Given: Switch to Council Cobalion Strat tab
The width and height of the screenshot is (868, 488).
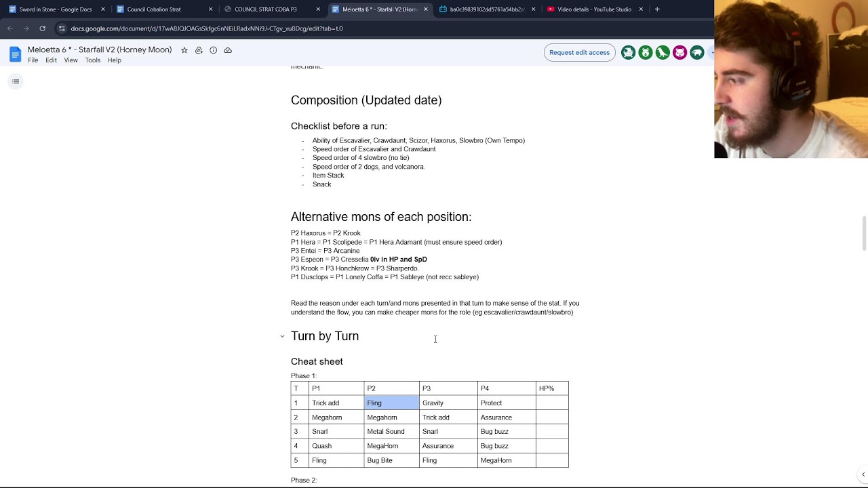Looking at the screenshot, I should point(164,9).
